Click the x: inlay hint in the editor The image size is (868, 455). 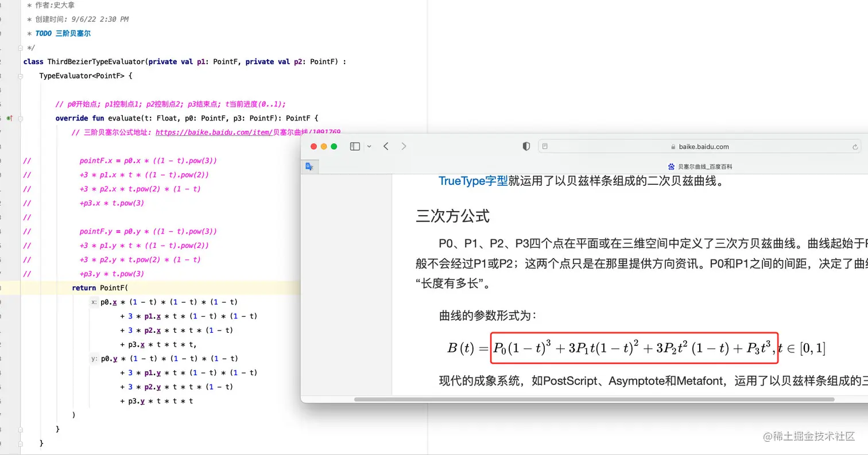pyautogui.click(x=94, y=302)
